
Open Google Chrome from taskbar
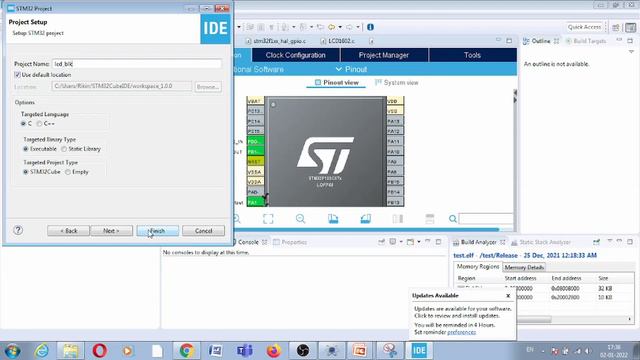187,351
